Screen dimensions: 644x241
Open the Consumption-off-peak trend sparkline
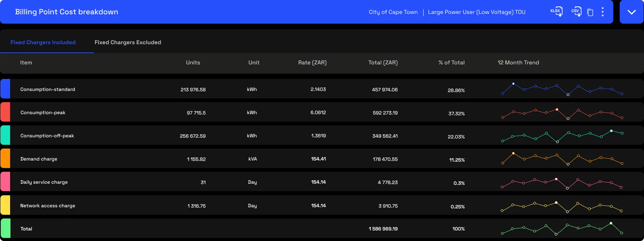(x=562, y=136)
